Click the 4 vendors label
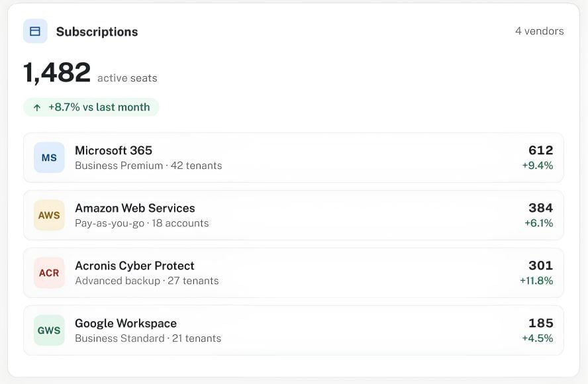The width and height of the screenshot is (588, 384). [x=539, y=31]
